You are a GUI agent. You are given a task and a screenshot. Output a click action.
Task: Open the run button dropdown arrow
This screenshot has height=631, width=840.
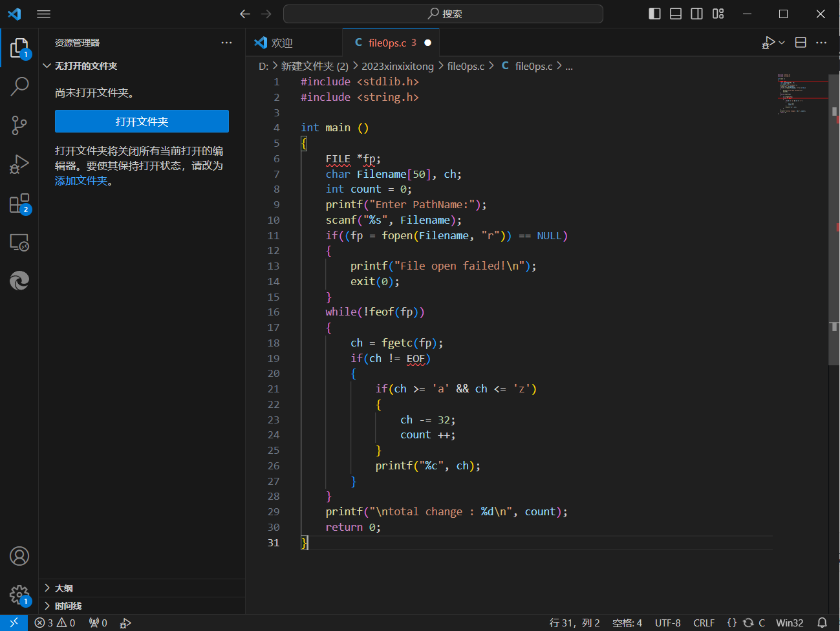pyautogui.click(x=782, y=43)
